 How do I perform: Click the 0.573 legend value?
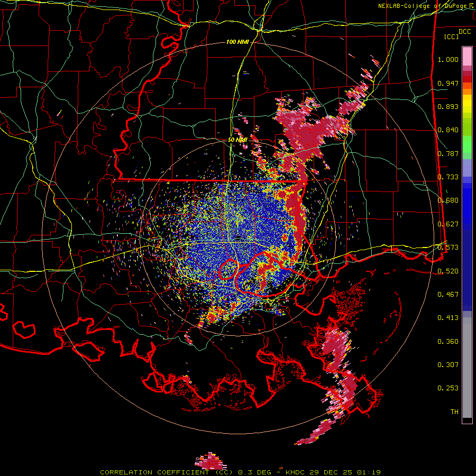click(x=448, y=248)
